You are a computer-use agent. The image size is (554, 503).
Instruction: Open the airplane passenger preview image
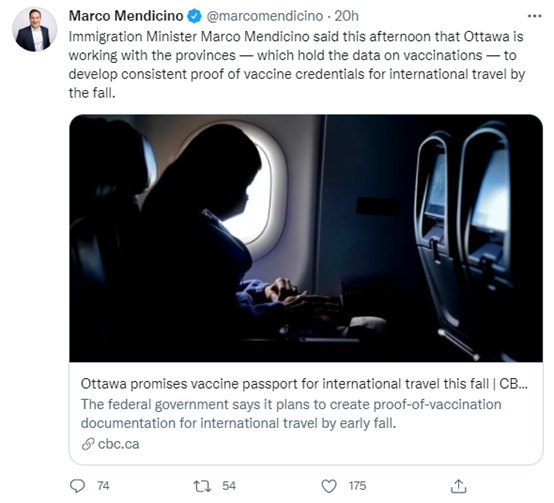pos(306,238)
